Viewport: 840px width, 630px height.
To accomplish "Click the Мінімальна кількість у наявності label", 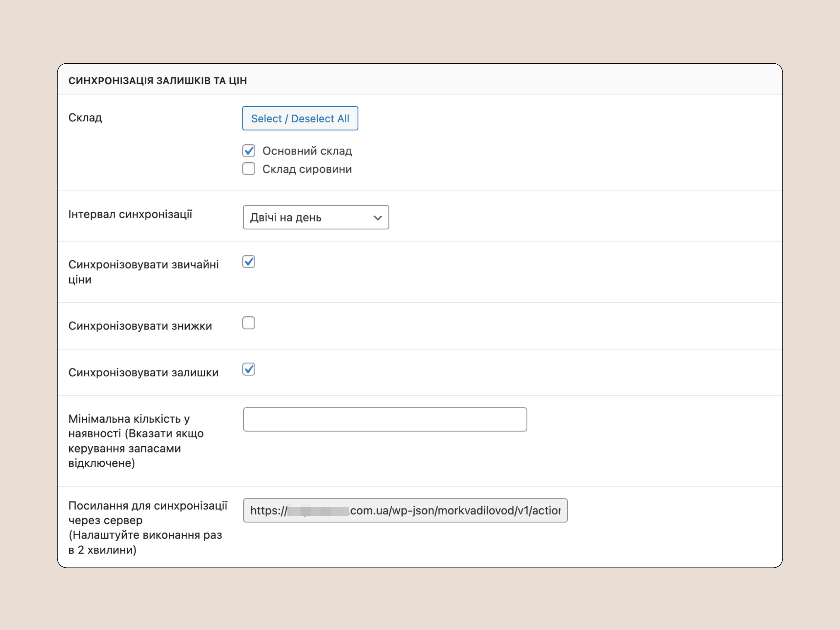I will 136,440.
